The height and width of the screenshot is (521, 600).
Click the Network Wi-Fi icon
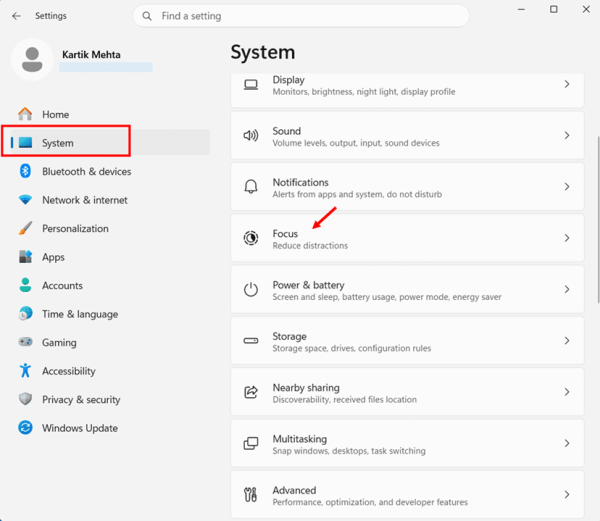(x=25, y=200)
